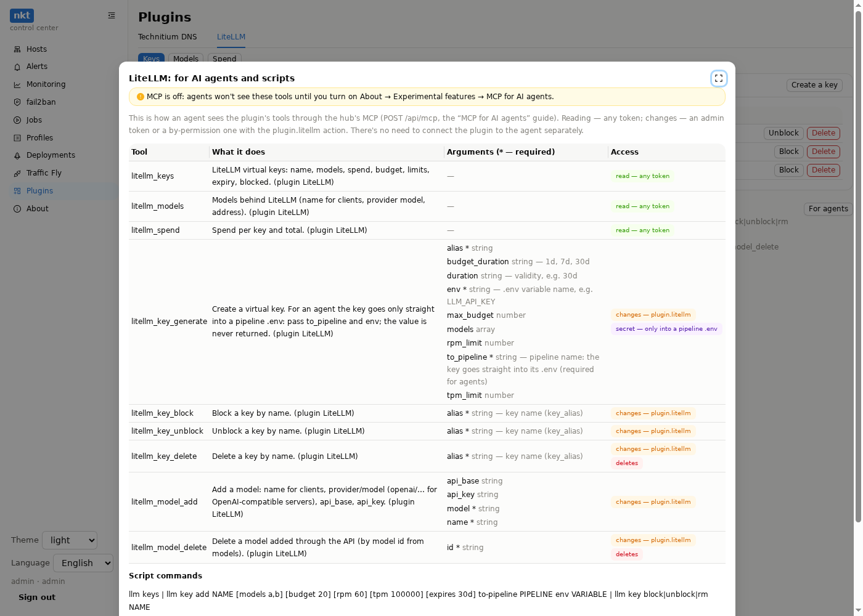Switch to the Models sub-tab

click(x=186, y=59)
